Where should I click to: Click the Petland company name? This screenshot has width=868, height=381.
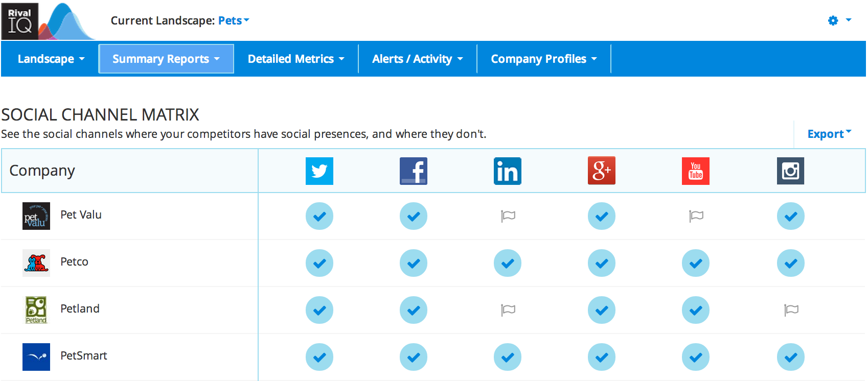[x=80, y=309]
